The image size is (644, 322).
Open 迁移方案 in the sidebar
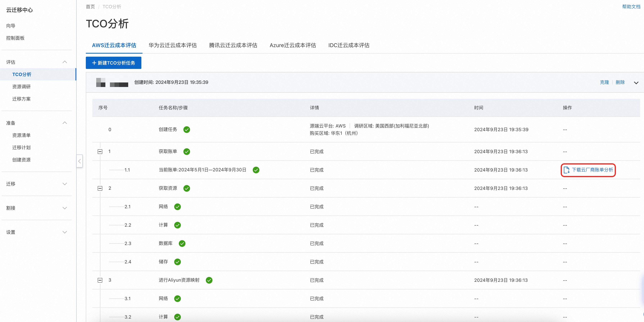point(21,99)
